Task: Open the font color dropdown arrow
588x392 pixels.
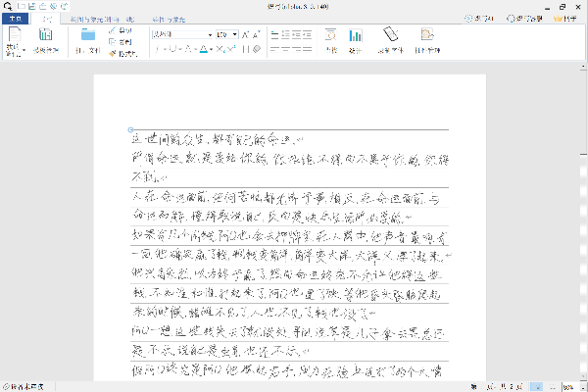Action: click(210, 47)
